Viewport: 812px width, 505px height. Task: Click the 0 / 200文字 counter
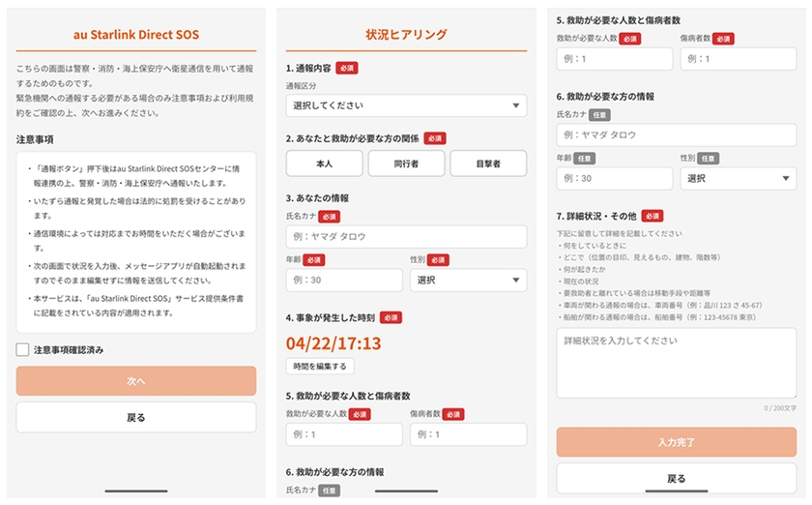point(780,408)
